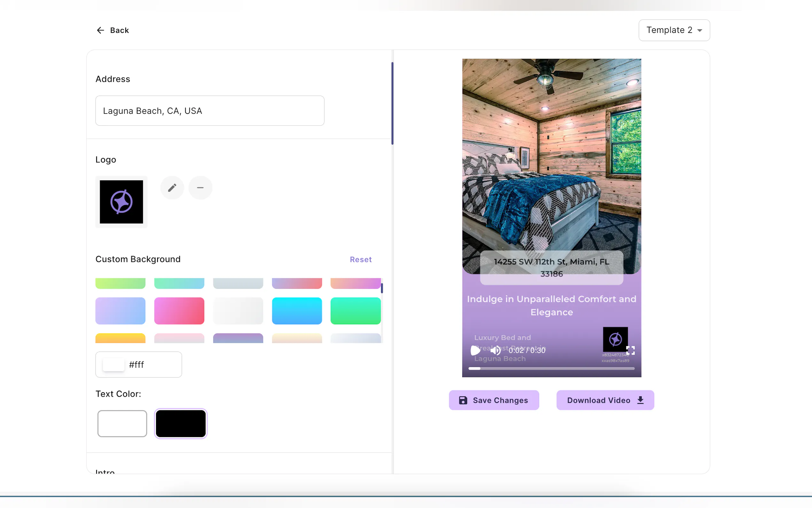Click the logo thumbnail image
Screen dimensions: 812x508
(x=121, y=202)
